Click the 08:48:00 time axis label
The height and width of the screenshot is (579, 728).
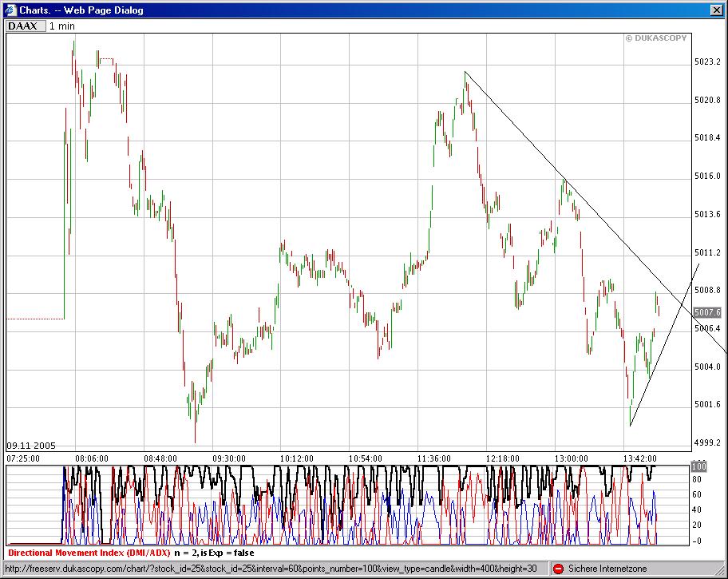coord(160,458)
